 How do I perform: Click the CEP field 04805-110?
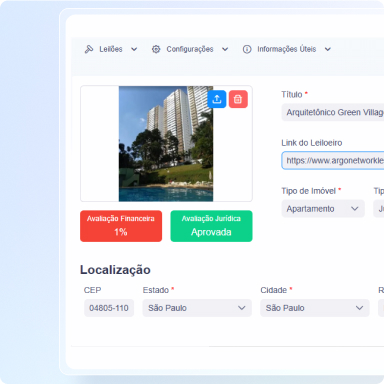pos(109,308)
